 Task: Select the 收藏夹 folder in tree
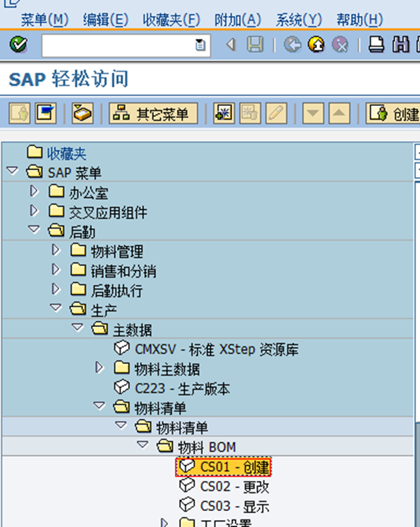point(66,153)
